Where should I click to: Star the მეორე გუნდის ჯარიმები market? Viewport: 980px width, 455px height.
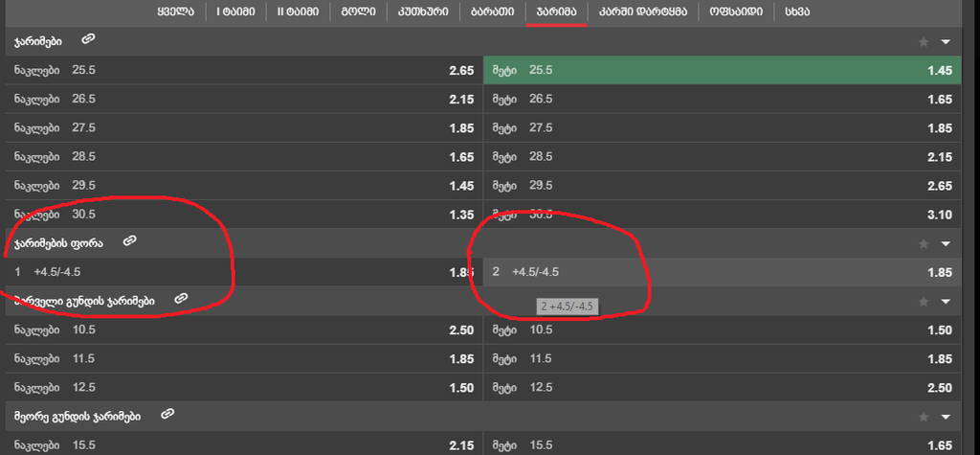(x=924, y=417)
